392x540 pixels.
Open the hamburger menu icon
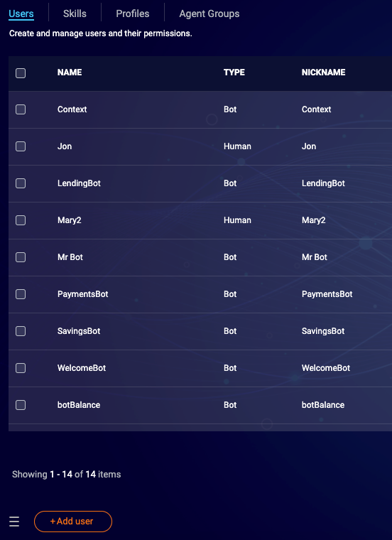(14, 522)
